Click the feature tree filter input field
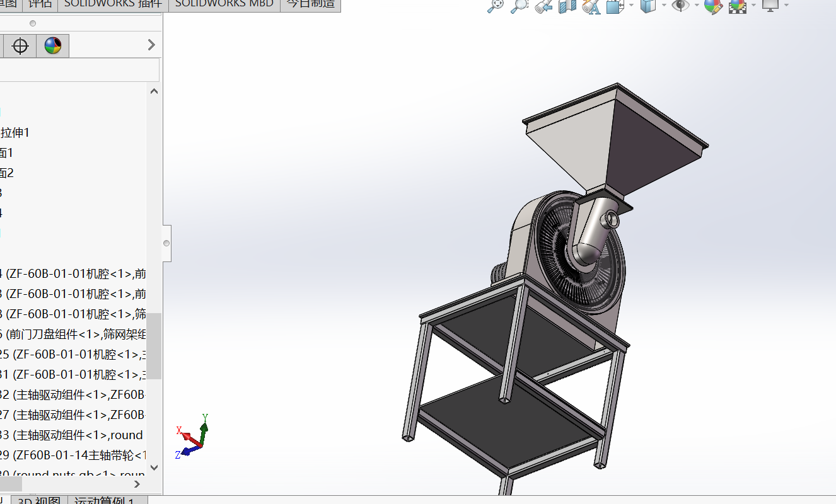Screen dimensions: 836x504 [x=79, y=70]
